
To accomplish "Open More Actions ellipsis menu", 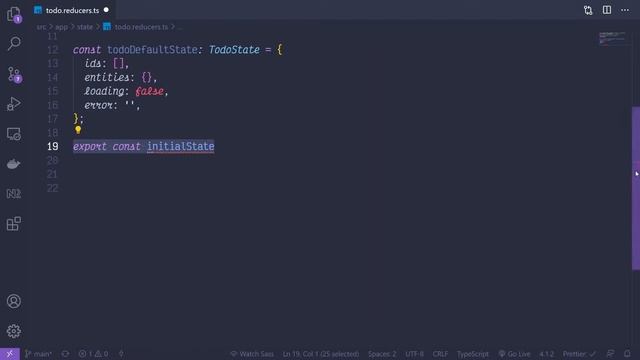I will point(625,10).
